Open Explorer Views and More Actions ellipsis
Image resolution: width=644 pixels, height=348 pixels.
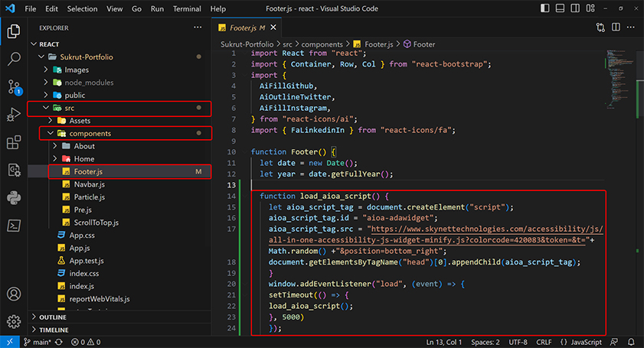coord(198,28)
